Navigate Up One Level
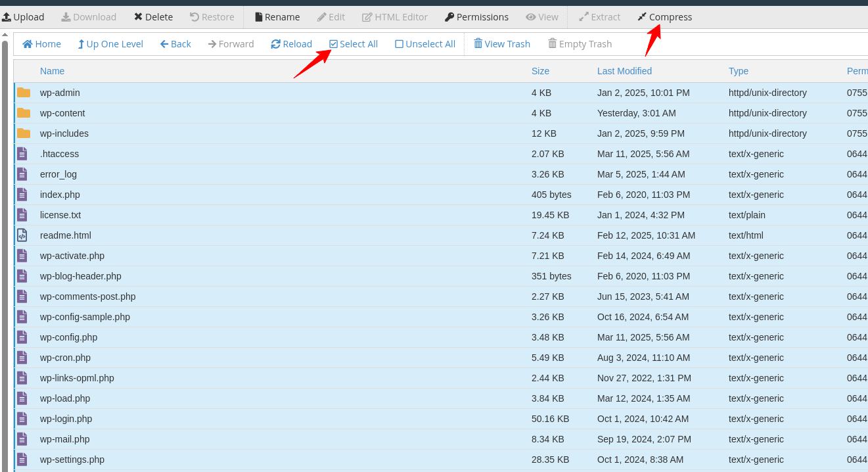This screenshot has width=868, height=472. point(110,44)
